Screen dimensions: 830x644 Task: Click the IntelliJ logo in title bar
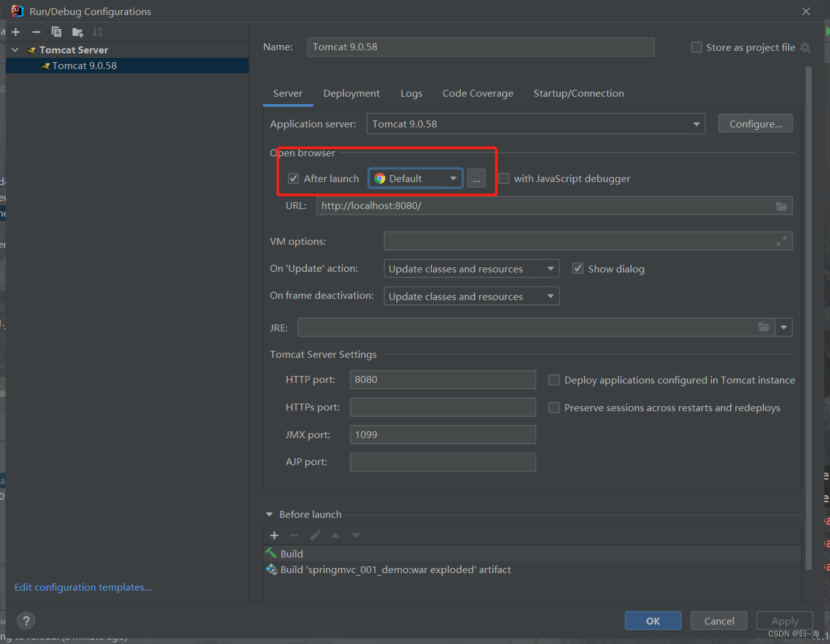pyautogui.click(x=17, y=11)
